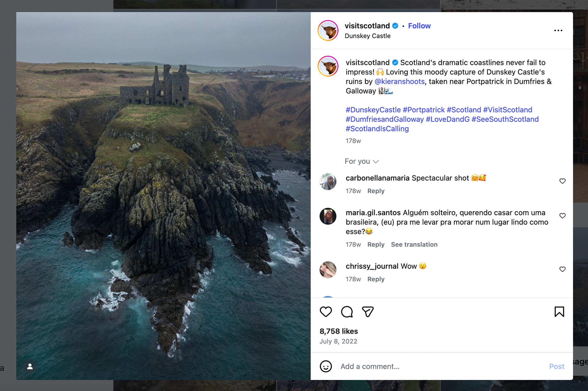Follow the visitscotland account
Viewport: 588px width, 391px height.
(x=419, y=26)
